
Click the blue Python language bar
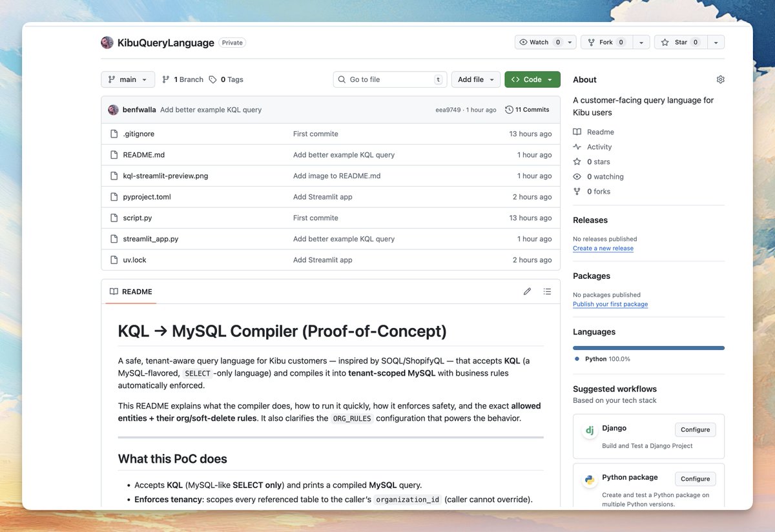648,348
